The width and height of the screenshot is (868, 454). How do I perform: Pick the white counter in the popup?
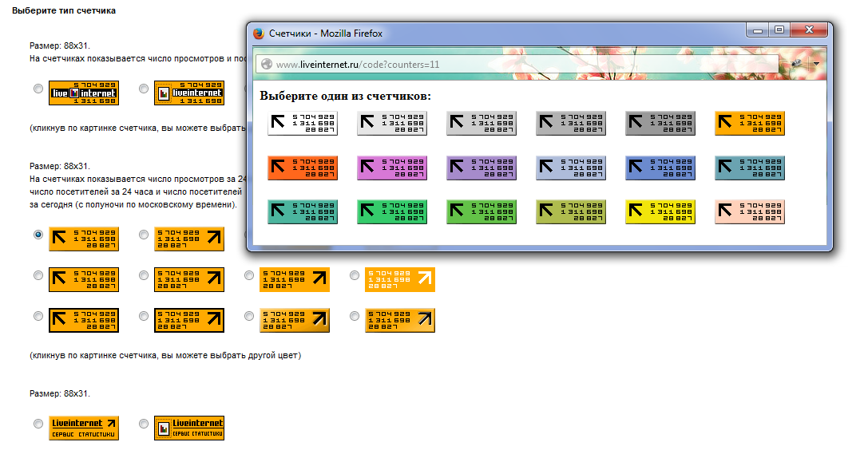(303, 124)
